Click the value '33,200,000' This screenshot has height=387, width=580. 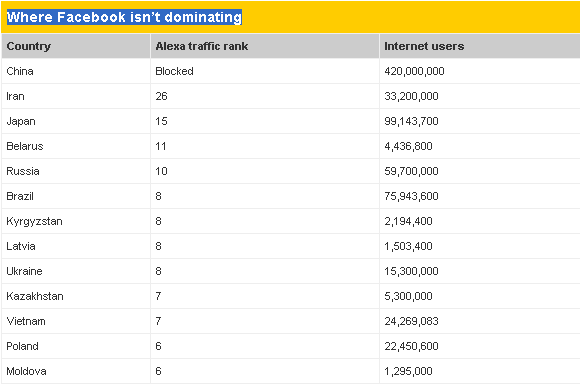411,96
